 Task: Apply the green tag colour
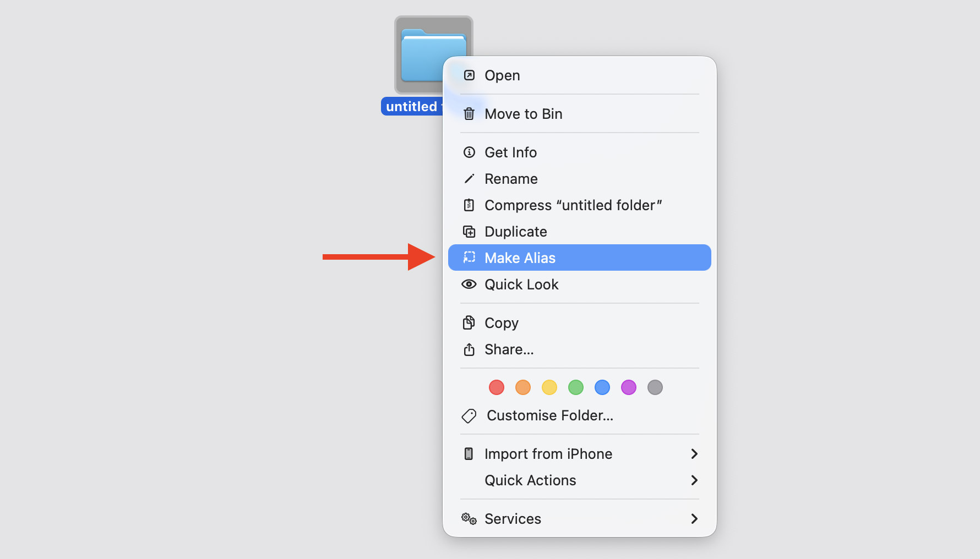[576, 387]
